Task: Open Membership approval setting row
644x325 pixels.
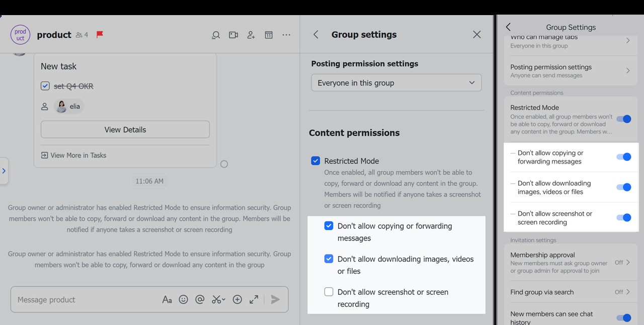Action: pyautogui.click(x=570, y=263)
